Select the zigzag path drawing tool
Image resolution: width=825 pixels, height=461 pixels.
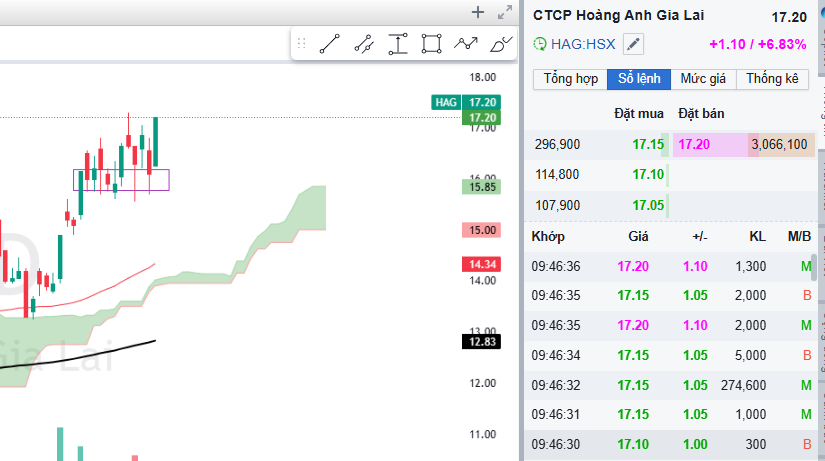(x=465, y=44)
